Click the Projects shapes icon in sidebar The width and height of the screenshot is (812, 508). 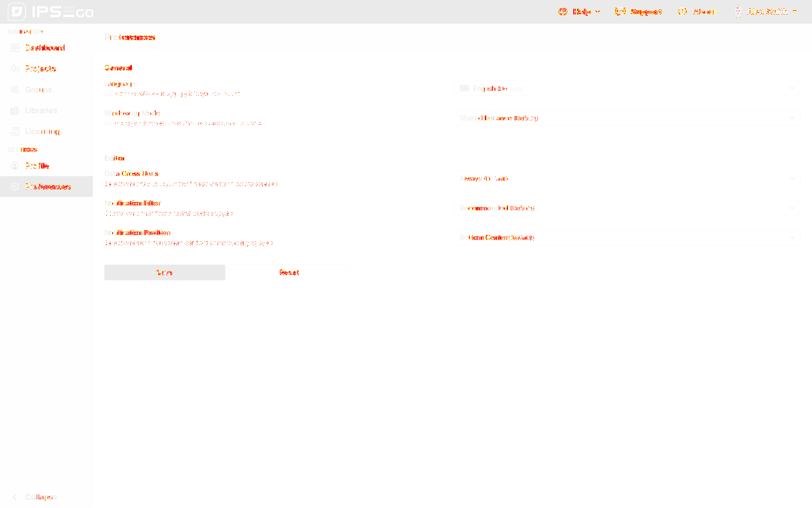click(15, 69)
